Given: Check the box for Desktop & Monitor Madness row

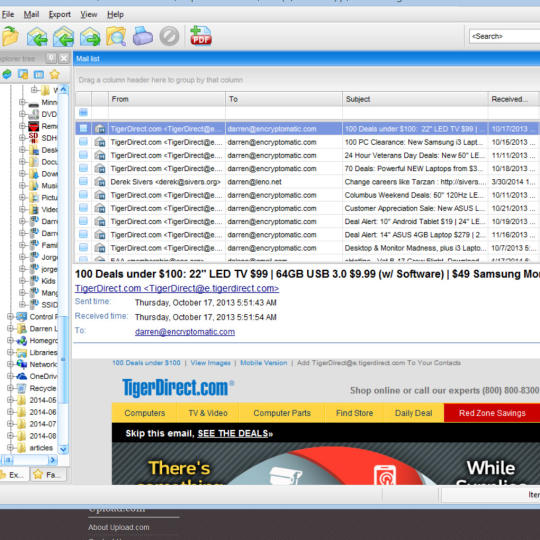Looking at the screenshot, I should click(83, 247).
